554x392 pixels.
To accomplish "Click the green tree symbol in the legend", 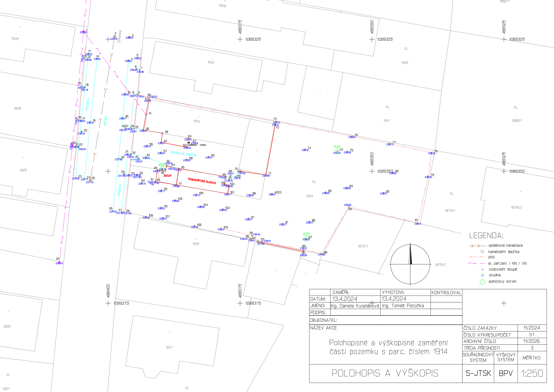I will coord(482,282).
